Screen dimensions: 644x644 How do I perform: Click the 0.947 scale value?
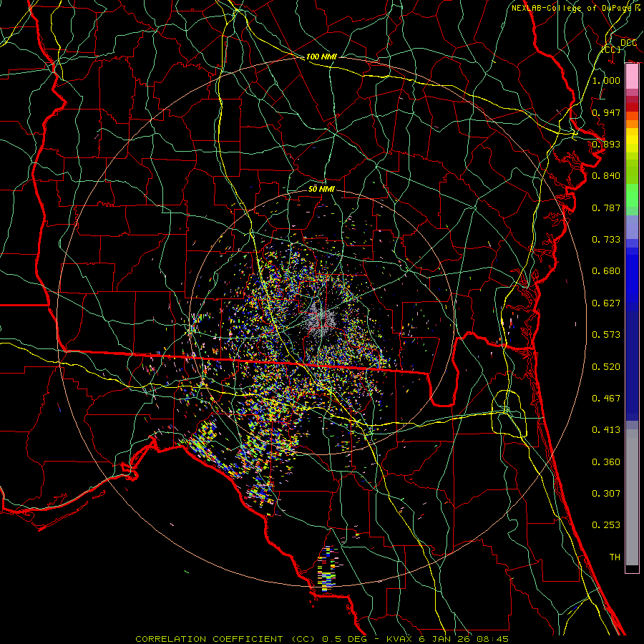[606, 112]
